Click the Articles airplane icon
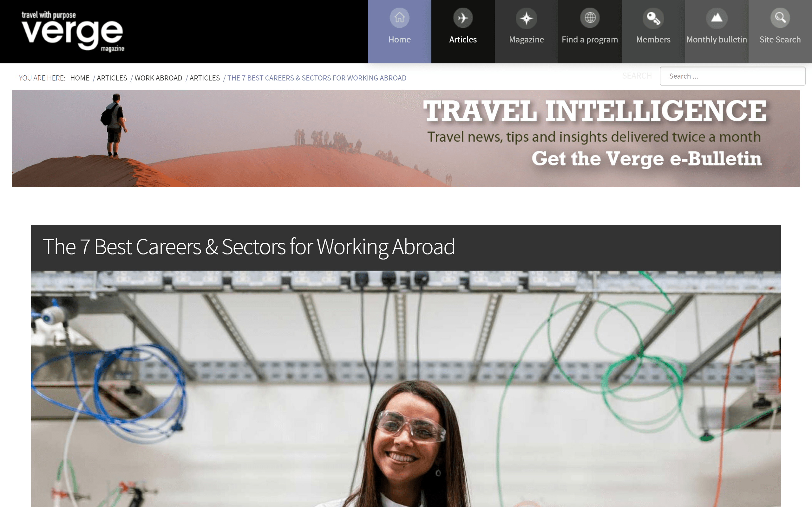The image size is (812, 507). click(463, 18)
